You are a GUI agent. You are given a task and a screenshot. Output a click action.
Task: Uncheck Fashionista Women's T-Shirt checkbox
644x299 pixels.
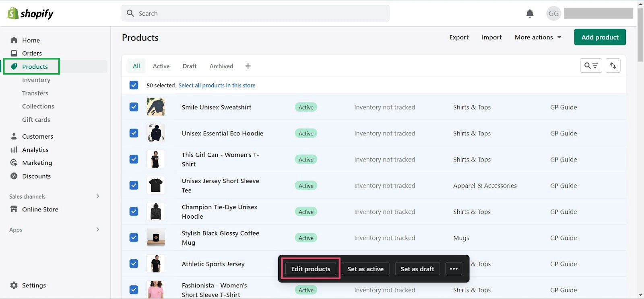pos(134,290)
